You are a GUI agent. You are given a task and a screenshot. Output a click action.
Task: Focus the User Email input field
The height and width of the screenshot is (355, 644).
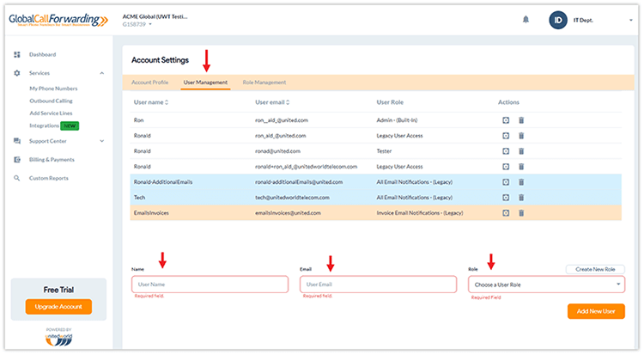(378, 285)
